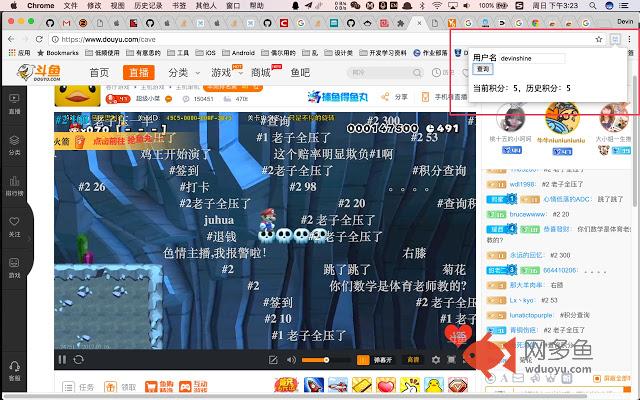Open the 直播 navigation tab
Viewport: 640px width, 400px height.
pos(139,73)
